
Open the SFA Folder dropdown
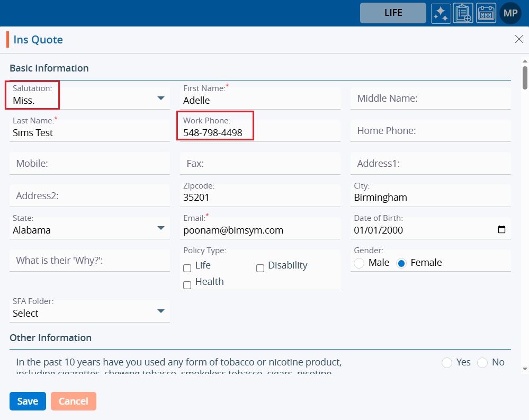[x=161, y=311]
